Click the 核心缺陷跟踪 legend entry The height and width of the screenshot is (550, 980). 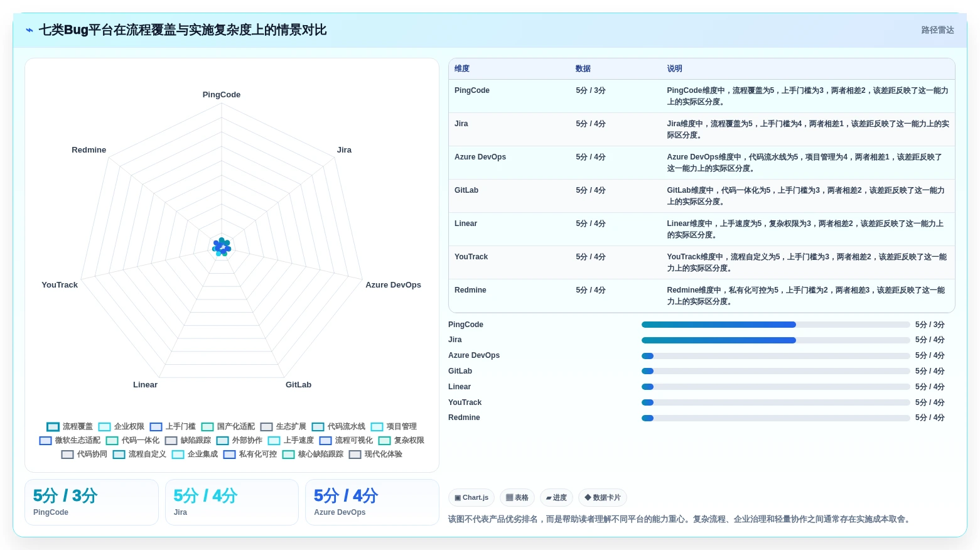pos(313,454)
